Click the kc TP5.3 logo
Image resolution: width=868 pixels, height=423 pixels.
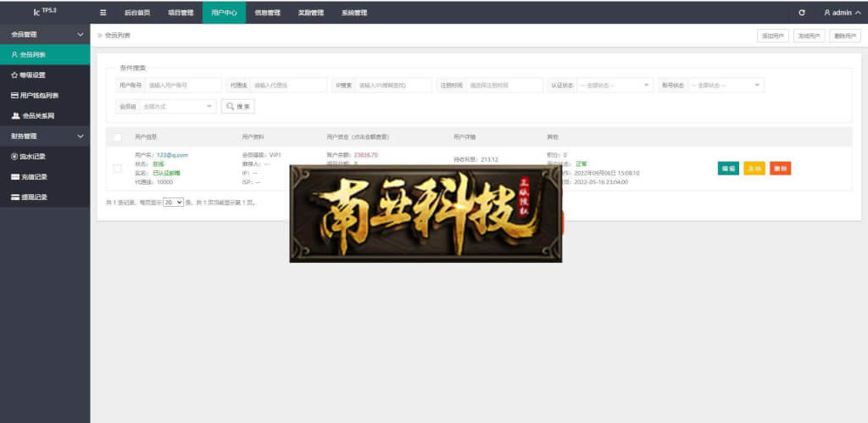tap(45, 12)
